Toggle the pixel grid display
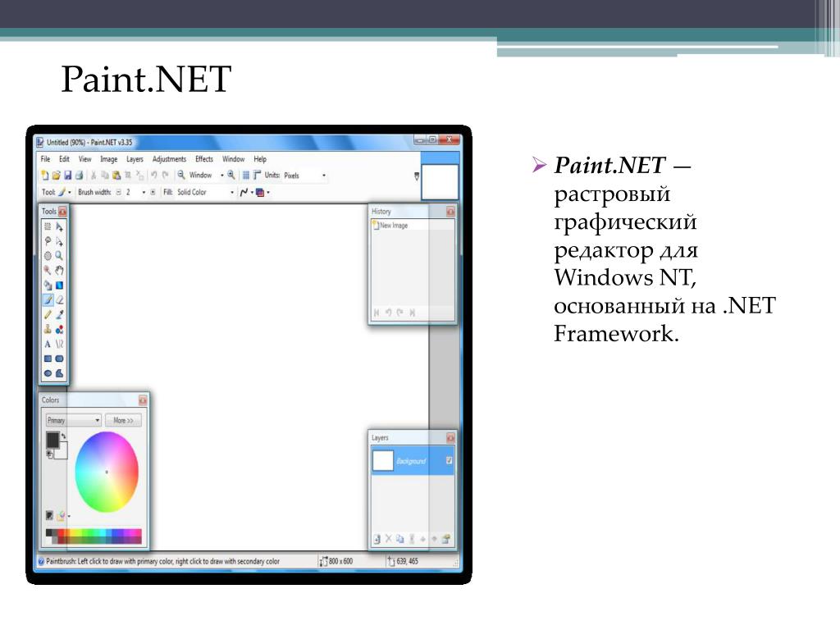The height and width of the screenshot is (630, 840). pyautogui.click(x=246, y=176)
